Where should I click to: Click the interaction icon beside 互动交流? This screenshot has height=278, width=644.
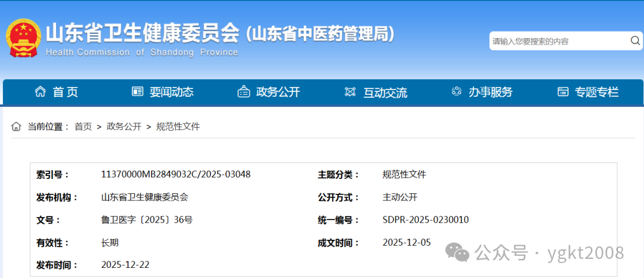[x=350, y=91]
